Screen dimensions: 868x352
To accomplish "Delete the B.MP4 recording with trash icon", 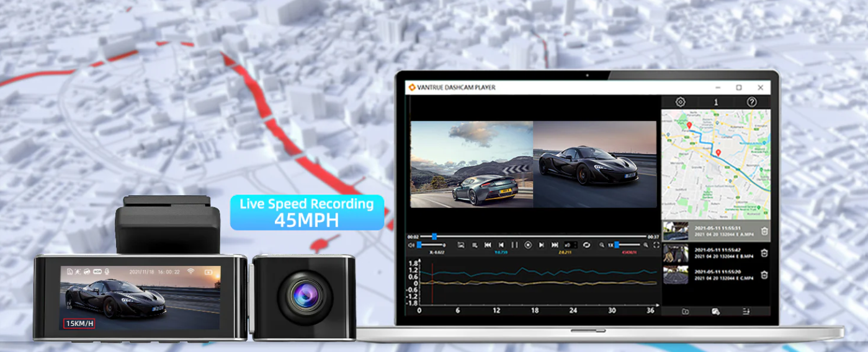I will click(x=764, y=253).
